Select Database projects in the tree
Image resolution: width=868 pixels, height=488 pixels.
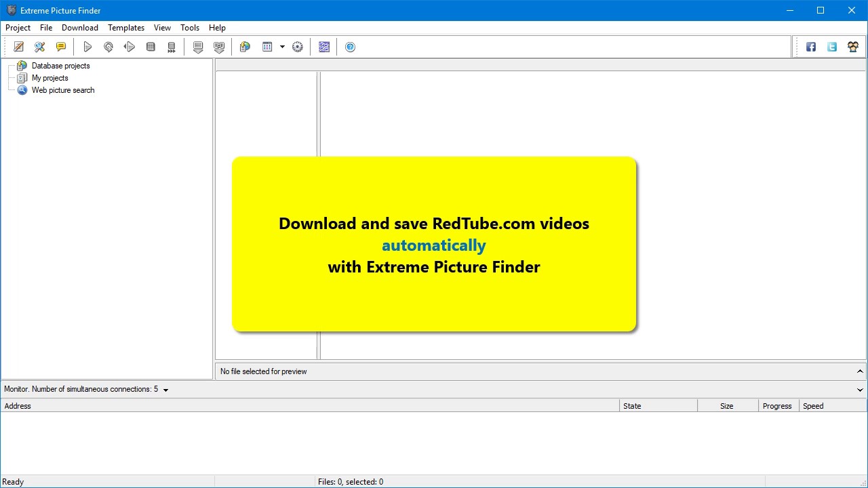click(x=60, y=66)
